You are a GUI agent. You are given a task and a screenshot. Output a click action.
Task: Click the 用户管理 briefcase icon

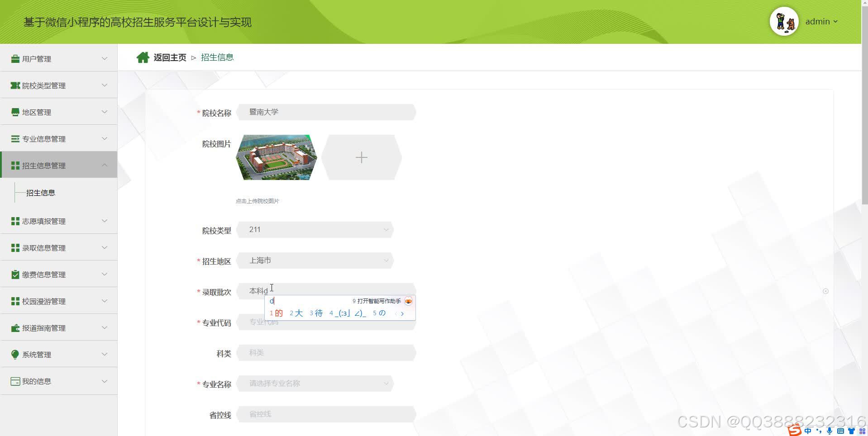point(15,59)
